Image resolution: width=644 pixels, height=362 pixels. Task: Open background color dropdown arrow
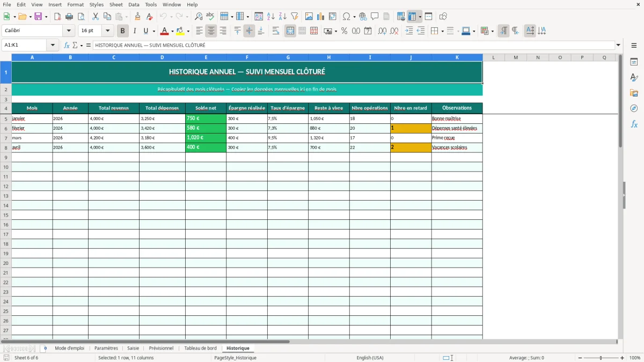click(x=188, y=31)
